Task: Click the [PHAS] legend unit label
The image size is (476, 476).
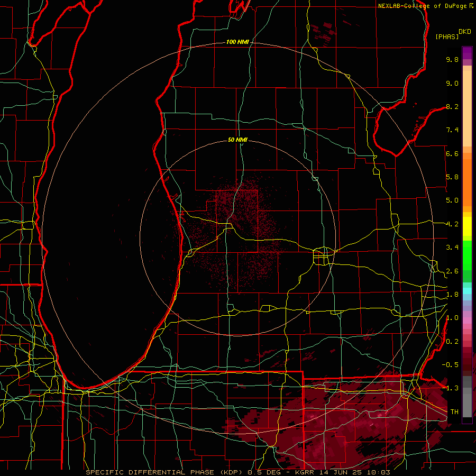Action: click(x=447, y=36)
